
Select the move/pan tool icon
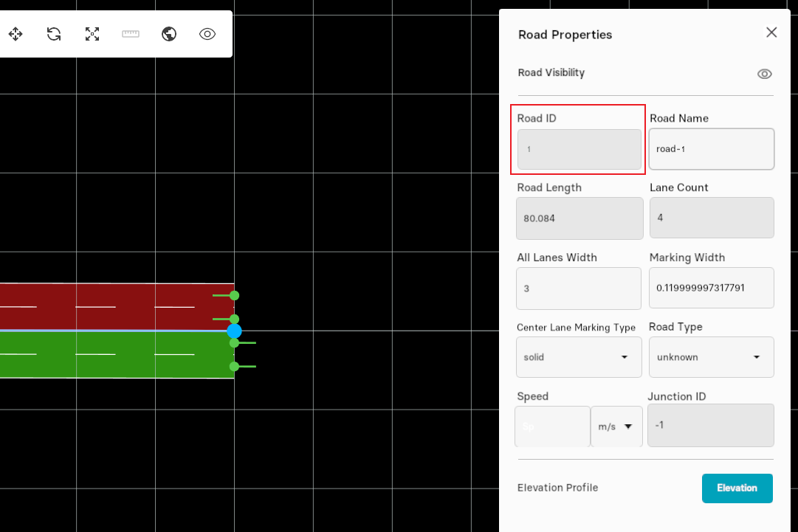(x=16, y=34)
